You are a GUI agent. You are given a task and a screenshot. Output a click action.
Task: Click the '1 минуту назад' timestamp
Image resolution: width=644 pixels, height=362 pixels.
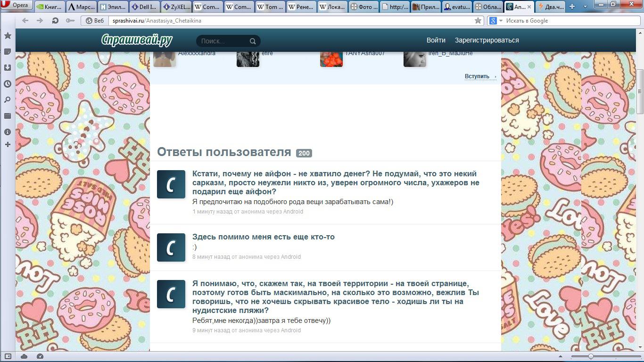pos(213,212)
